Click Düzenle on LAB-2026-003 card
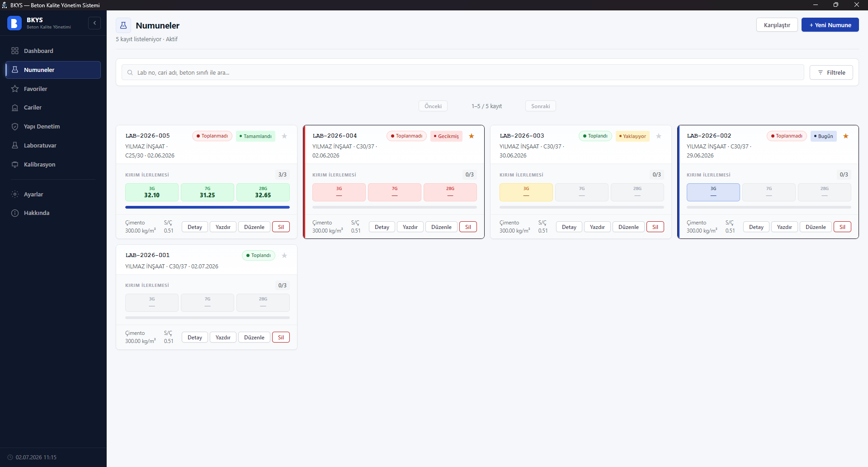 coord(628,227)
